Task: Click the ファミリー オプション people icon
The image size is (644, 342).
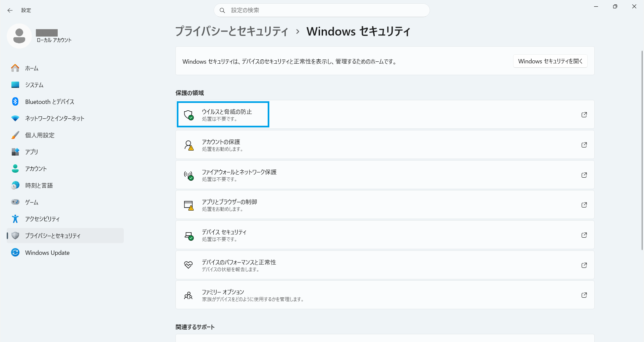Action: point(189,295)
